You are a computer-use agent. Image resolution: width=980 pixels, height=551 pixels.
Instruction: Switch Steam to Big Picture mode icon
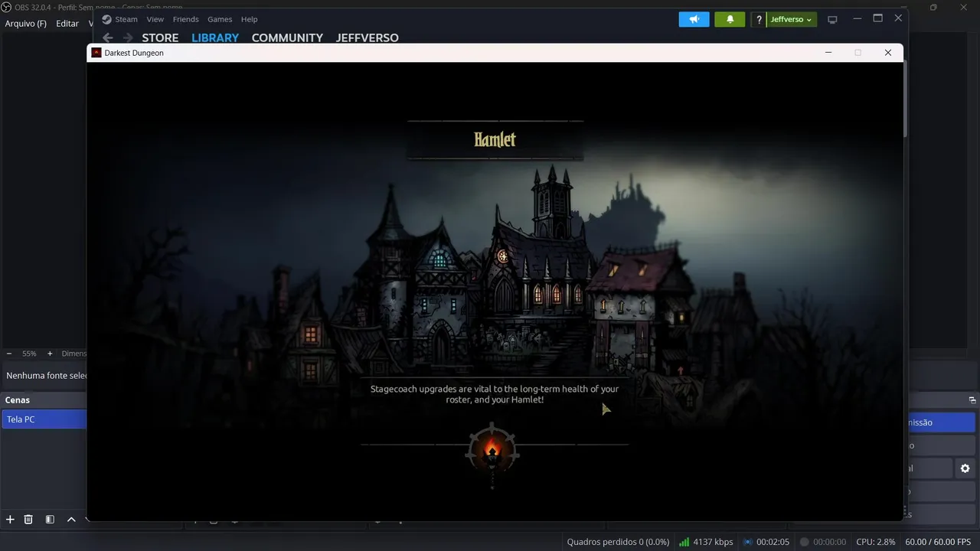pyautogui.click(x=833, y=19)
